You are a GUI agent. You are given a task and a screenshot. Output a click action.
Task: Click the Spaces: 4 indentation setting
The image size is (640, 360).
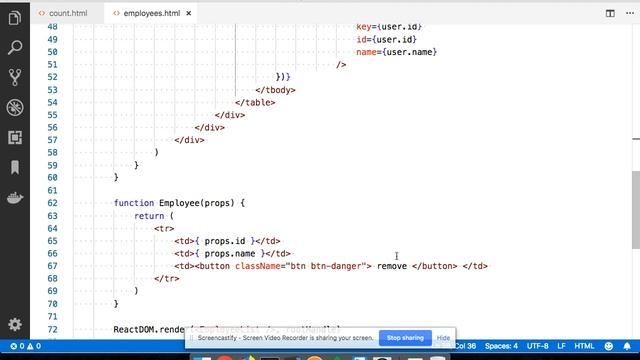[501, 346]
